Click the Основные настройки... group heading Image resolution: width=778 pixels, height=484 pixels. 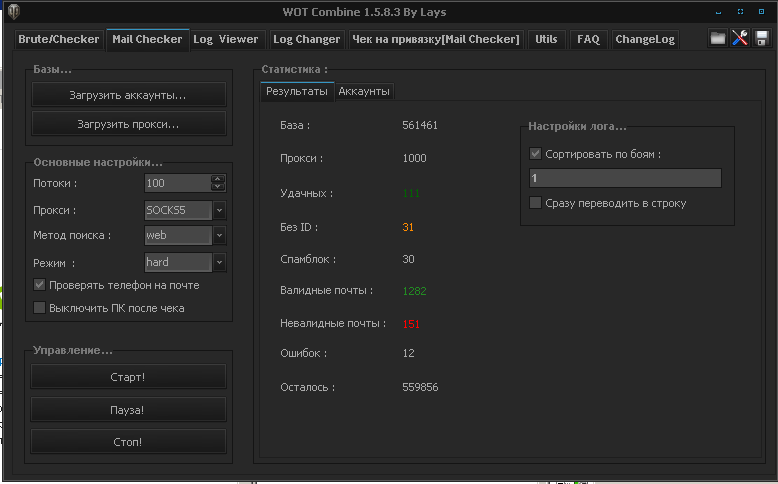coord(98,162)
